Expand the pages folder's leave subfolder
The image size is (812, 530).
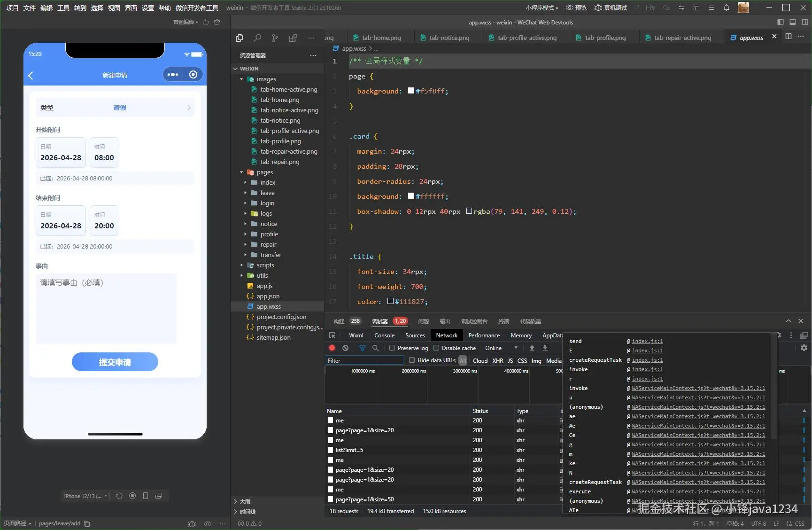[x=267, y=193]
